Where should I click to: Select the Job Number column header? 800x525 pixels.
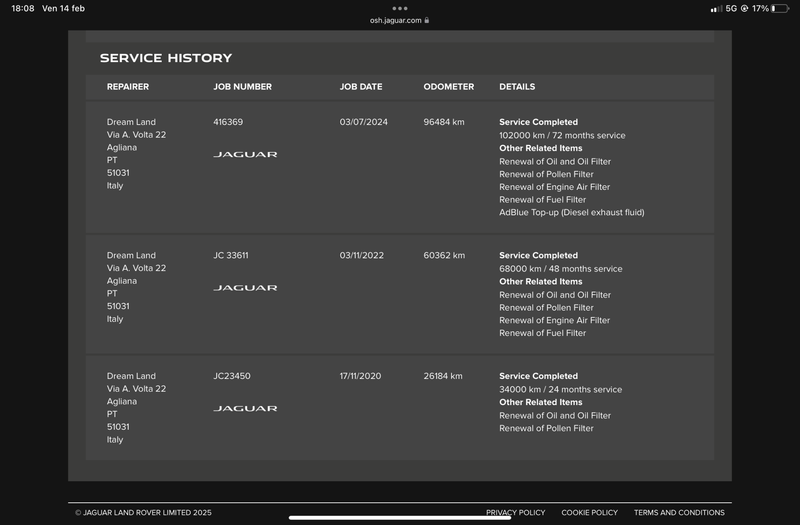pos(242,87)
